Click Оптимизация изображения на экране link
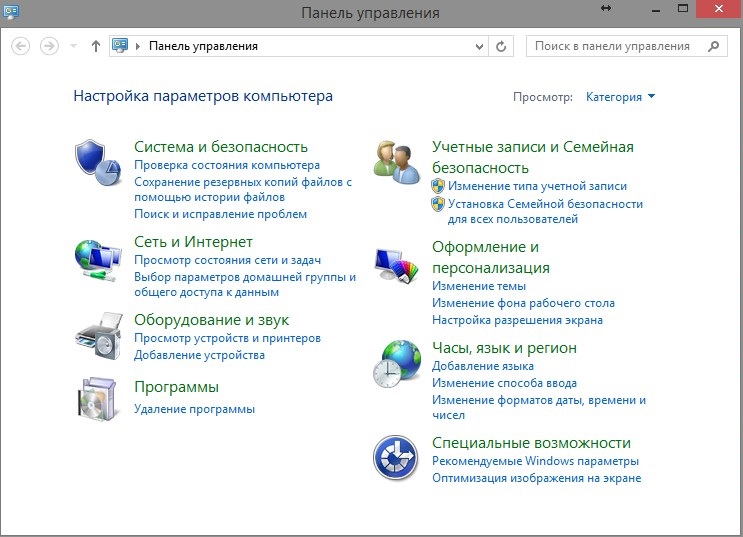The width and height of the screenshot is (743, 537). pos(536,478)
